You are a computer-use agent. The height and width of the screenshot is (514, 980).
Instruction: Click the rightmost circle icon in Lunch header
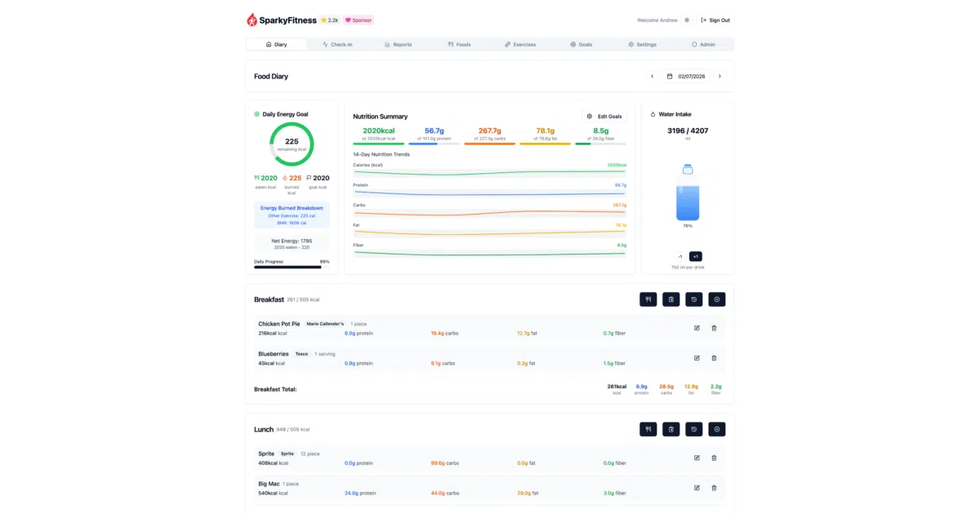[716, 429]
